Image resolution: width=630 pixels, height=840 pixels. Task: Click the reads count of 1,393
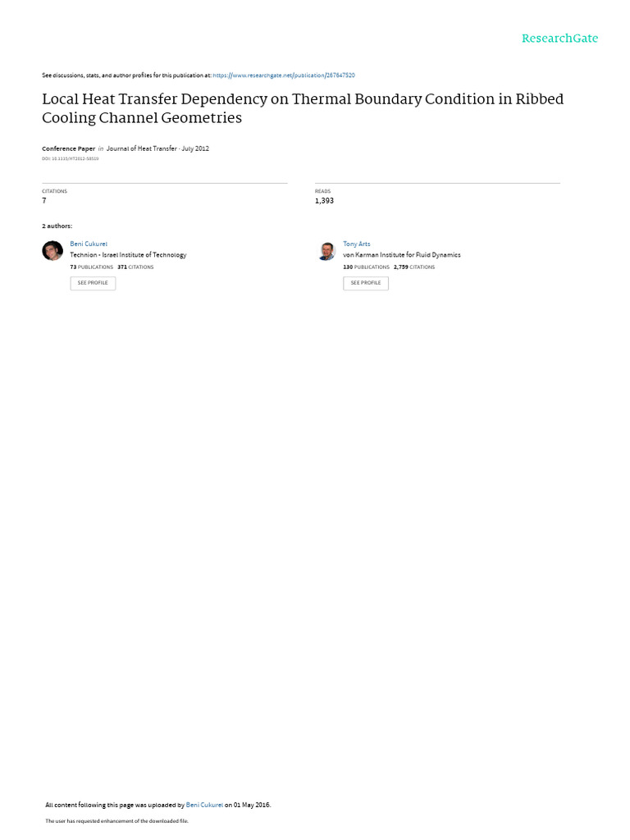[324, 200]
